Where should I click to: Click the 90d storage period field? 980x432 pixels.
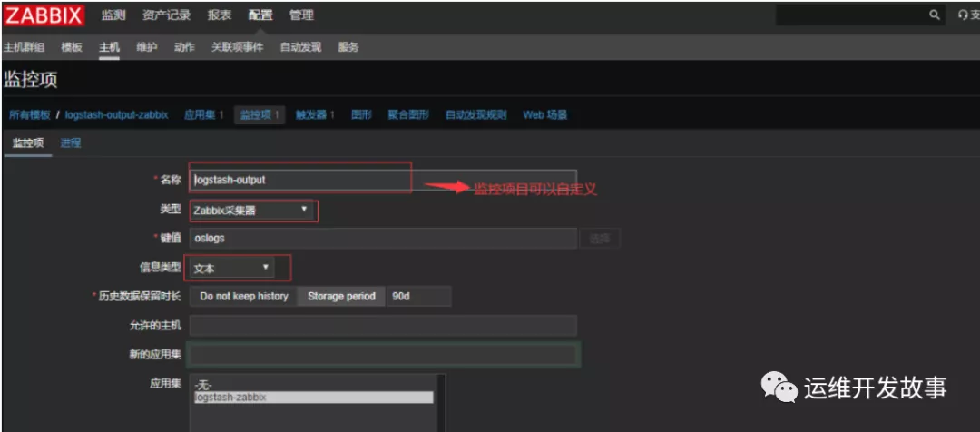tap(418, 297)
